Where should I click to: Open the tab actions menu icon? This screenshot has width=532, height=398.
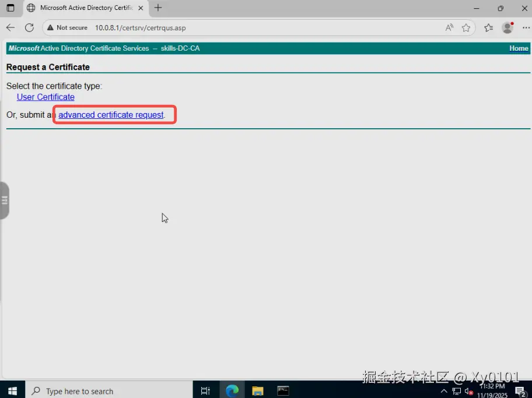10,8
